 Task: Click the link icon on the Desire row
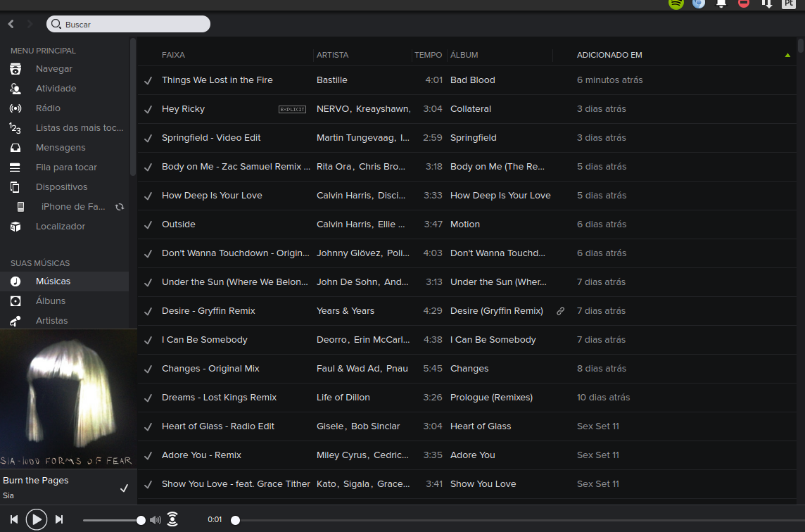(x=561, y=310)
